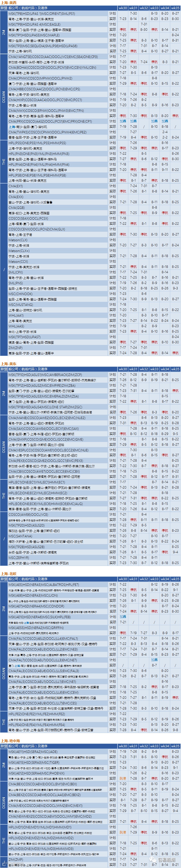Select the CMA(NWX) route row
The width and height of the screenshot is (181, 868).
[46, 110]
